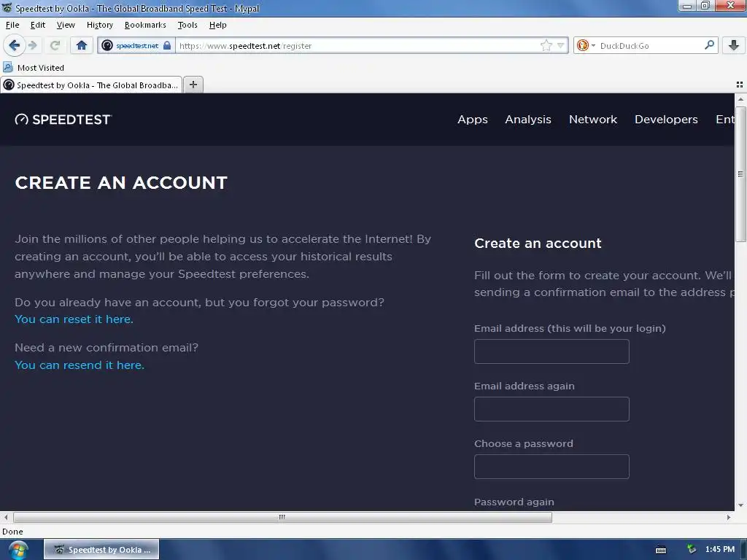Open the Analysis navigation link
Screen dimensions: 747x560
[528, 120]
